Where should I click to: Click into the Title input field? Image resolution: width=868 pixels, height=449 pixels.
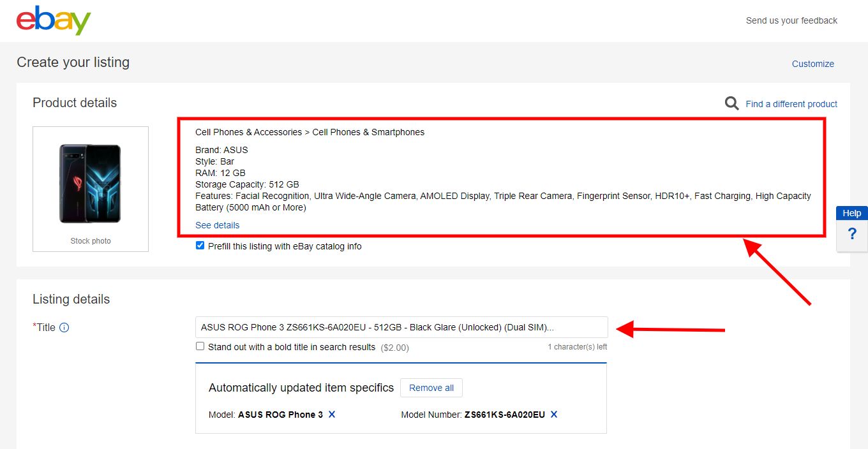[x=401, y=327]
